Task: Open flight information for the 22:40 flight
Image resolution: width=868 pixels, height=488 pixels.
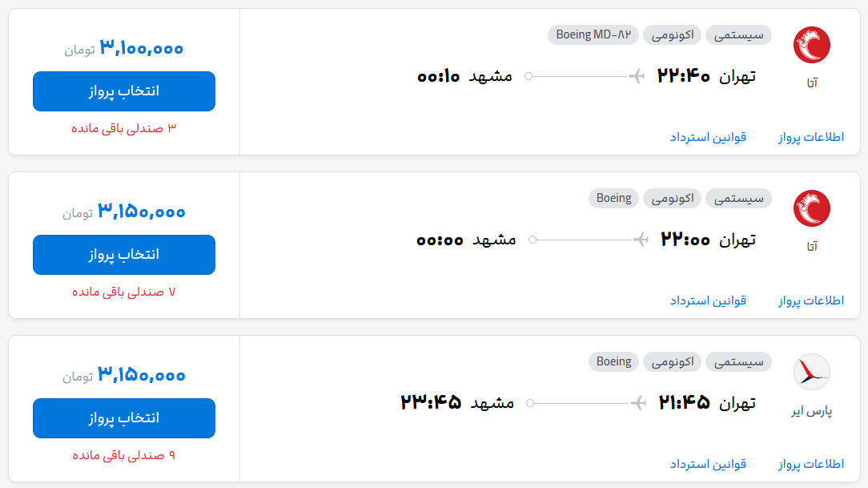Action: tap(811, 137)
